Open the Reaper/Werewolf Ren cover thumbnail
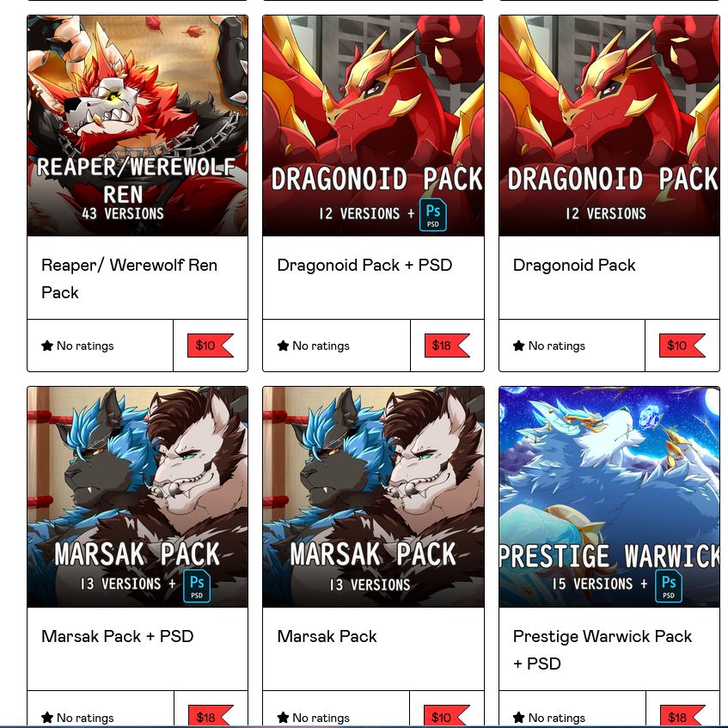 (138, 125)
